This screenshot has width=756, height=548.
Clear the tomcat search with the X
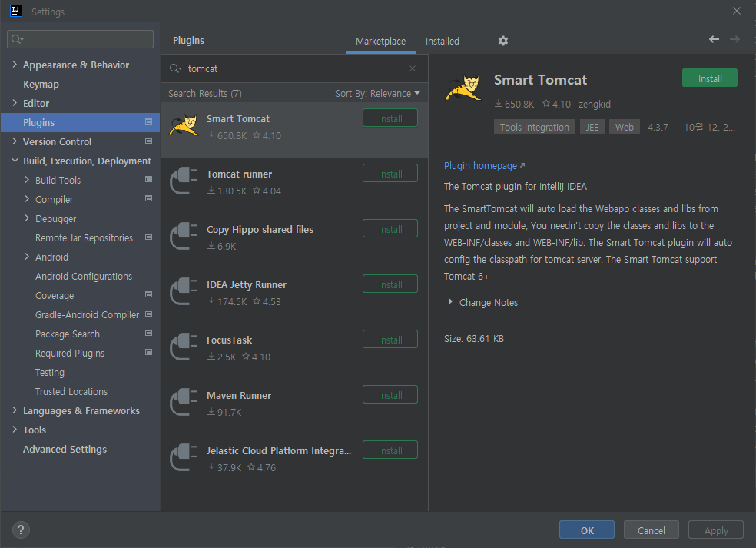(413, 68)
